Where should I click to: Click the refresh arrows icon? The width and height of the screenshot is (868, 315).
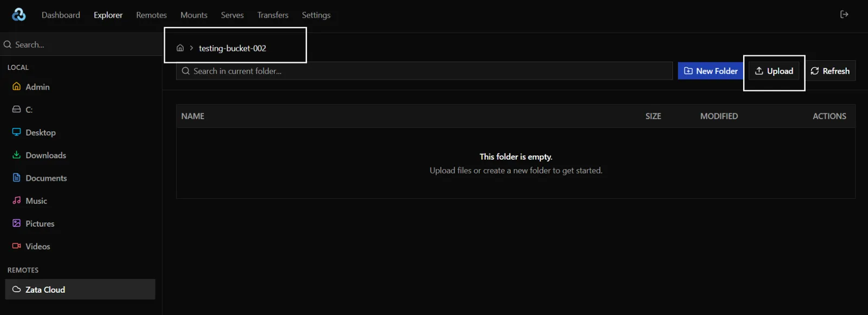pyautogui.click(x=815, y=71)
